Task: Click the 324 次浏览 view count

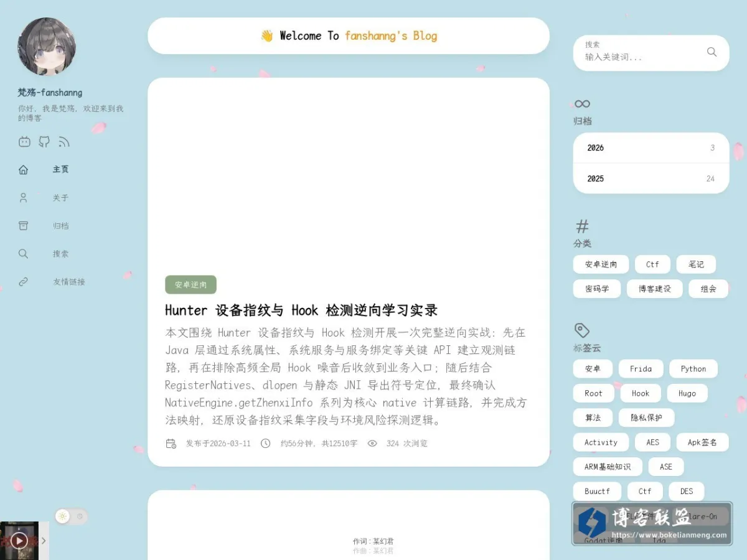Action: click(406, 444)
